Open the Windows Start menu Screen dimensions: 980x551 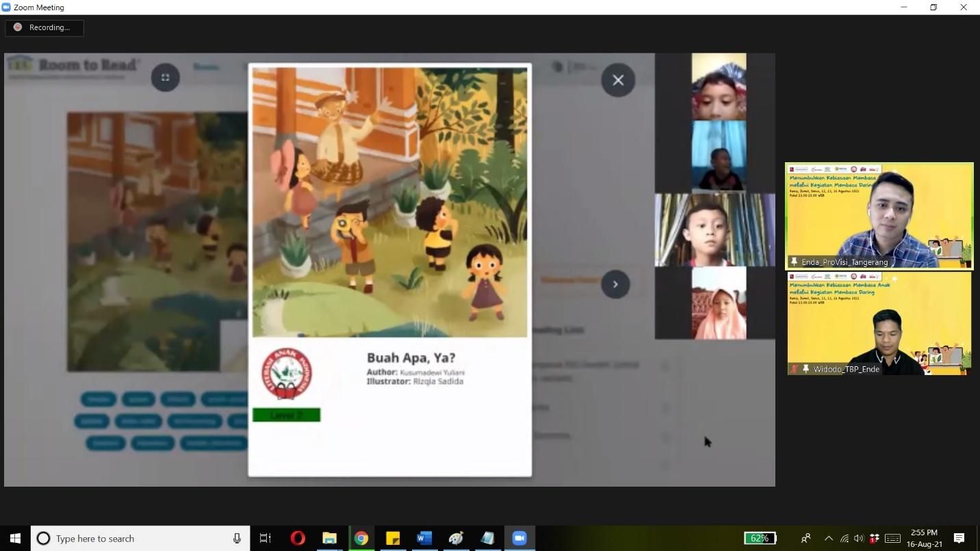[x=15, y=539]
